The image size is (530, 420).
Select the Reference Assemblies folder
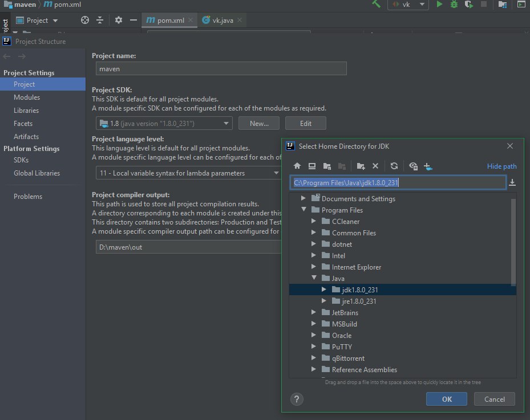[x=365, y=370]
